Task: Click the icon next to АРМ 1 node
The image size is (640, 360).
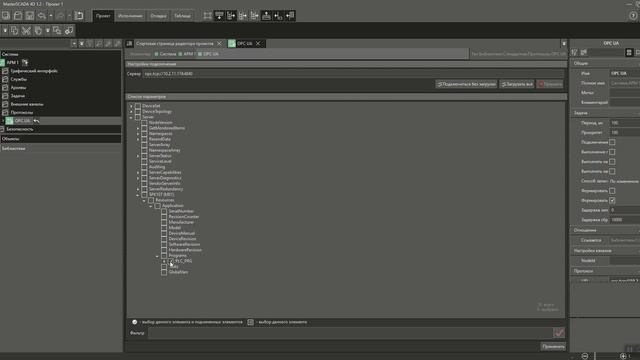Action: tap(25, 62)
